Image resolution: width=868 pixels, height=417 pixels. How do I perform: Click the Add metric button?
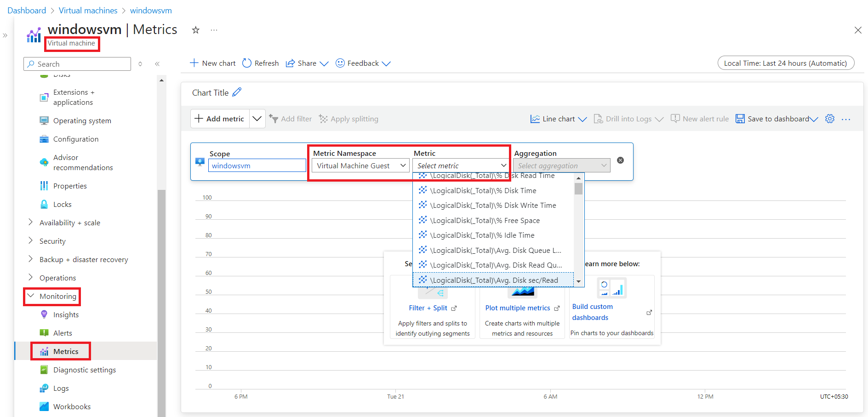click(x=220, y=119)
